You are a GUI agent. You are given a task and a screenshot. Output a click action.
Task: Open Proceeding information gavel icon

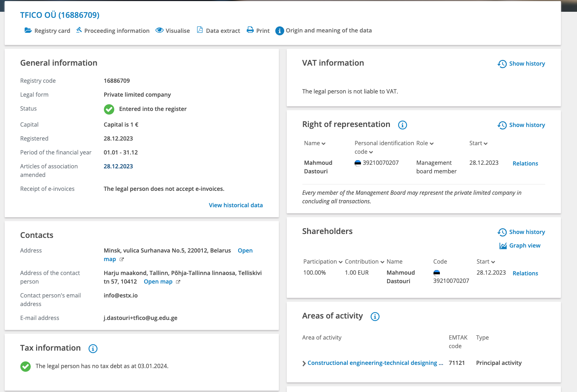tap(79, 30)
